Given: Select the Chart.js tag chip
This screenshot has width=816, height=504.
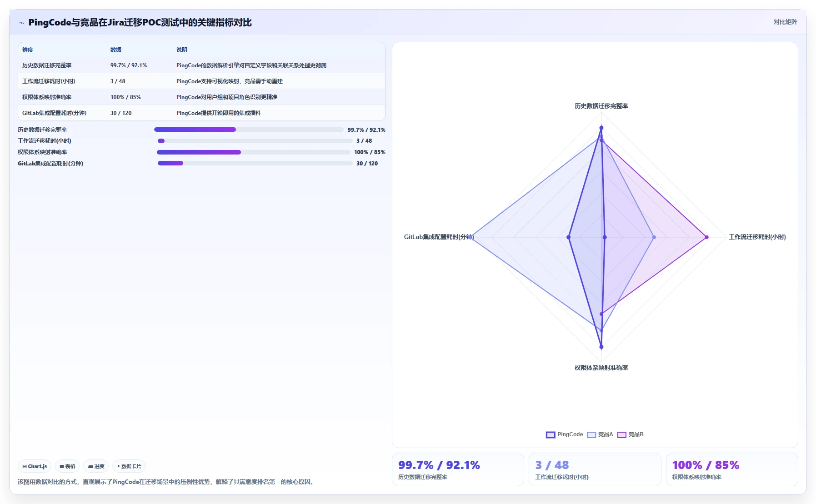Looking at the screenshot, I should (35, 466).
